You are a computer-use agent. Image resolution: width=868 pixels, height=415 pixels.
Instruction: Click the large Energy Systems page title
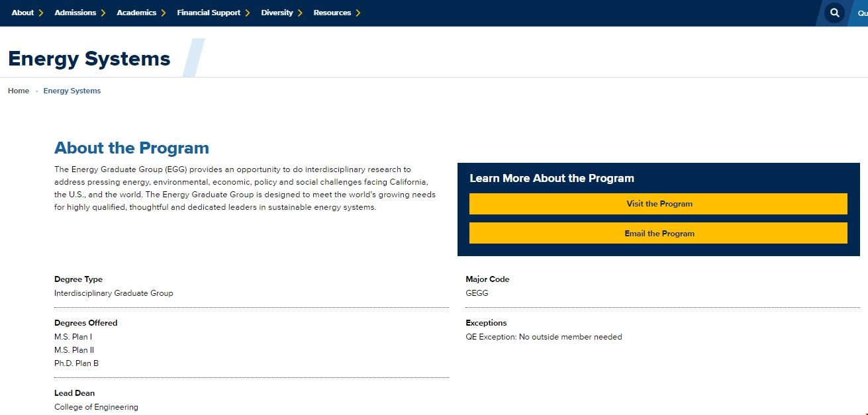pos(89,59)
